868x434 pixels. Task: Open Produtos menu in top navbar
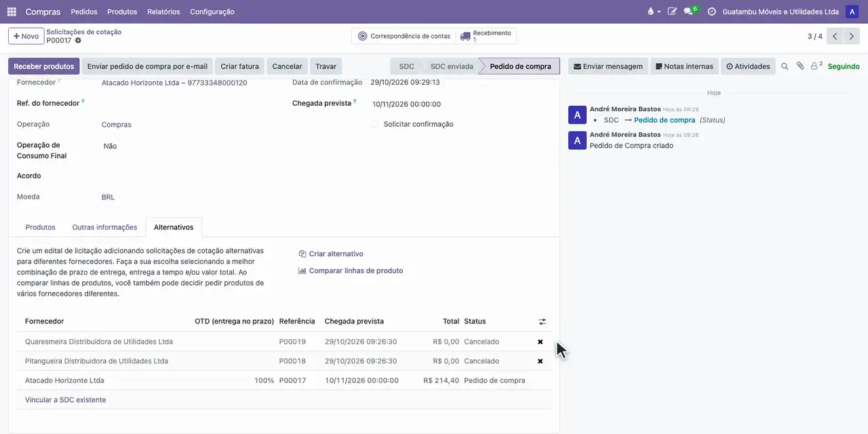coord(122,12)
